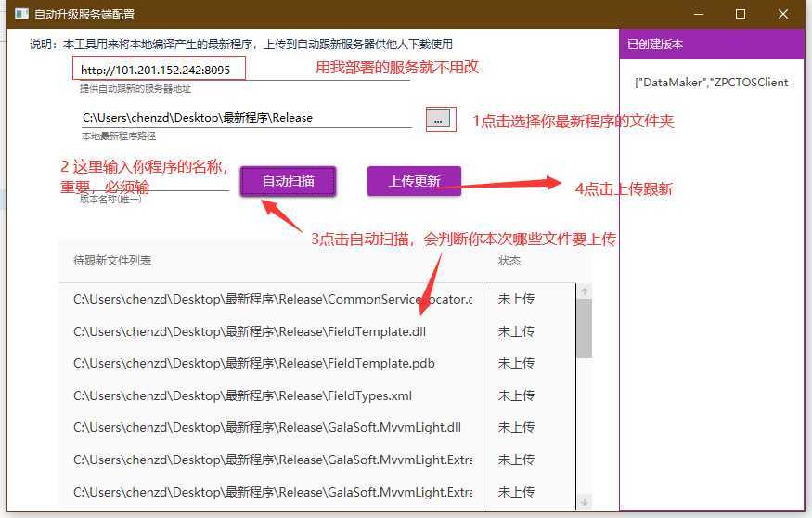Image resolution: width=812 pixels, height=518 pixels.
Task: Click the application icon in title bar
Action: tap(21, 14)
